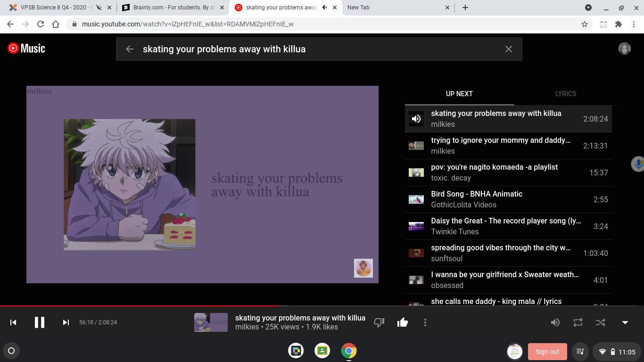
Task: Go back in browser history
Action: [10, 24]
